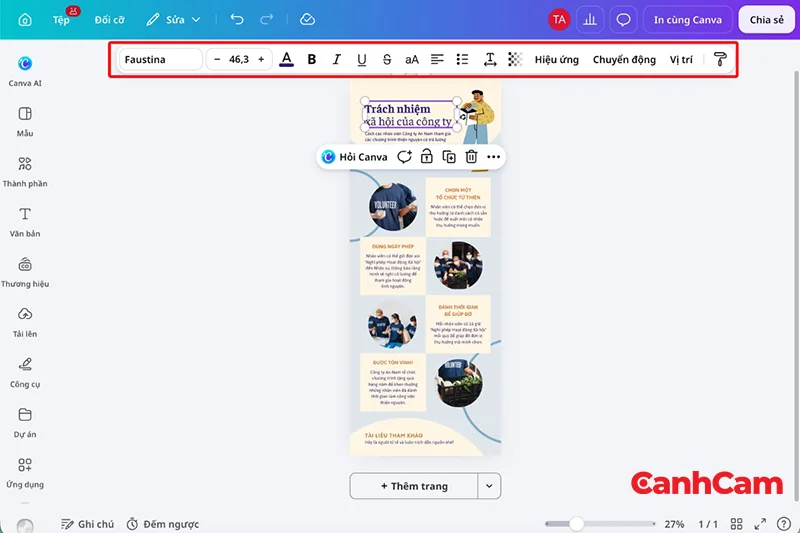Adjust the zoom slider handle
The image size is (800, 533).
(577, 524)
